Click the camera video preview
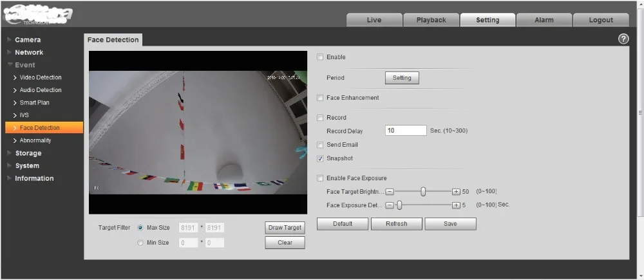644x280 pixels. click(x=198, y=132)
